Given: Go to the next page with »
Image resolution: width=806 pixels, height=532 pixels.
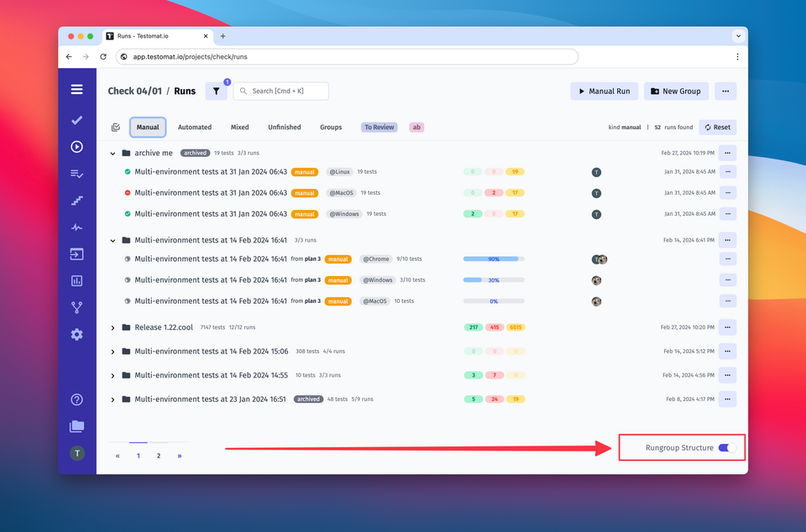Looking at the screenshot, I should [180, 456].
